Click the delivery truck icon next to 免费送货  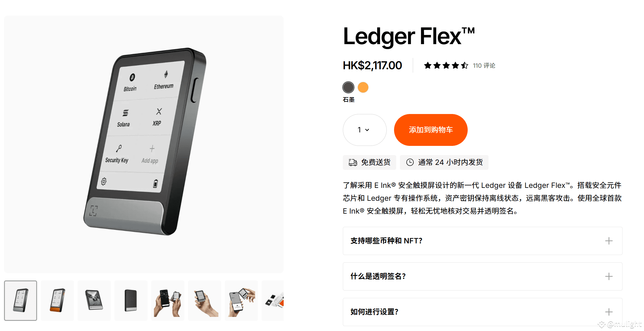[353, 162]
